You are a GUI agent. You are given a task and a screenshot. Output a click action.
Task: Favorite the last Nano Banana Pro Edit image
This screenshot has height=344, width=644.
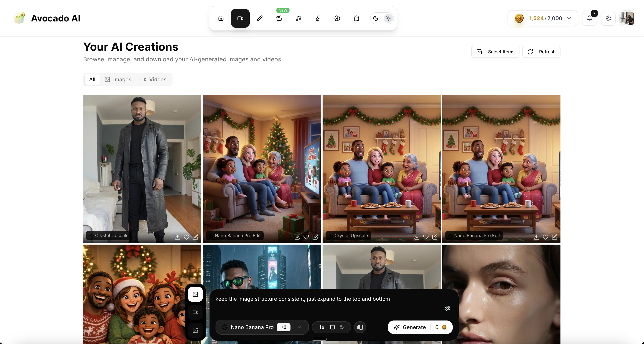(x=545, y=237)
